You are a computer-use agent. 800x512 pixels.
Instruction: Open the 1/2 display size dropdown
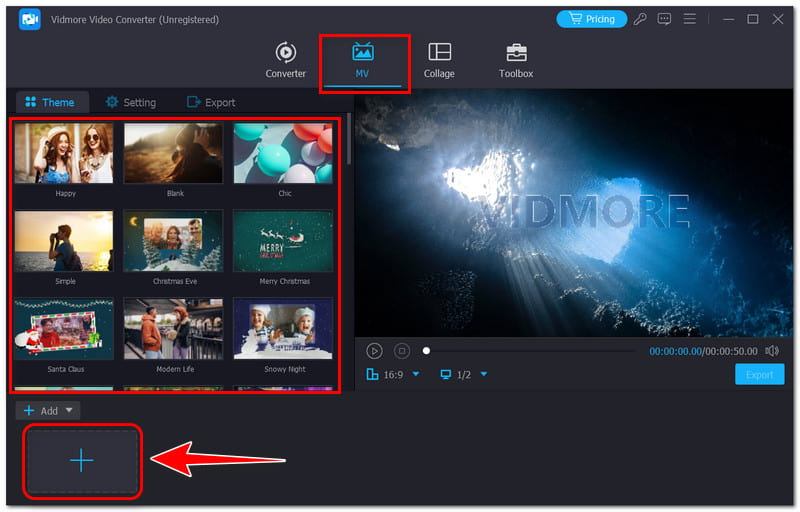click(484, 374)
